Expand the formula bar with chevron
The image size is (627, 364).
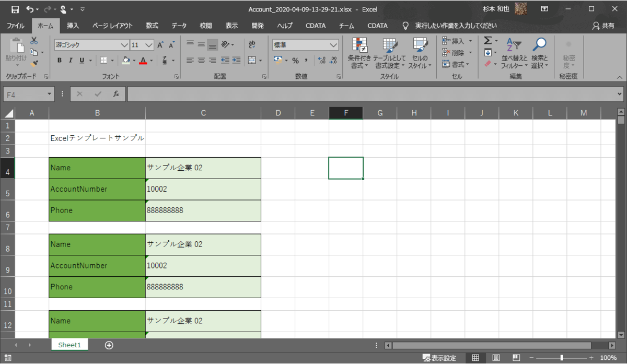[x=620, y=94]
